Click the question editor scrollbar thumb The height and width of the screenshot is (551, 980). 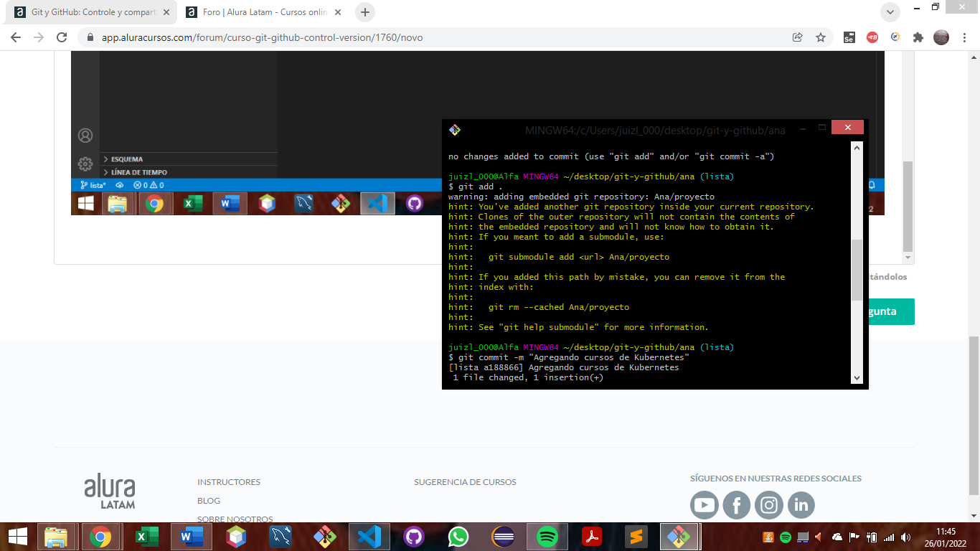[x=908, y=206]
